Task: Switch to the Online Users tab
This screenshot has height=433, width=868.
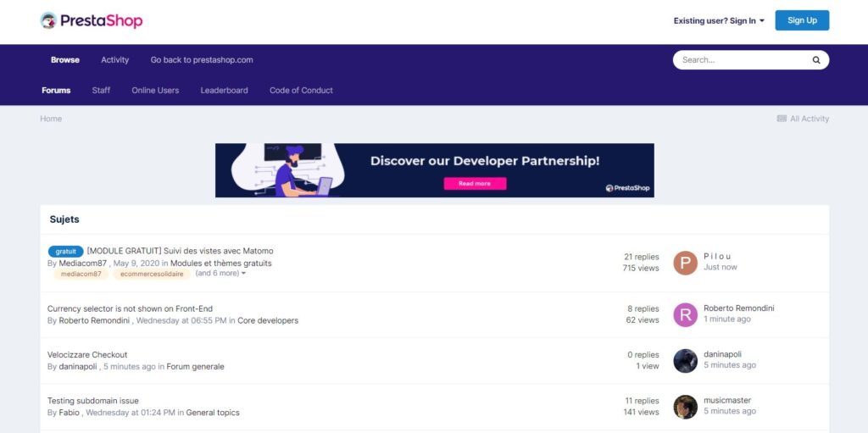Action: tap(155, 91)
